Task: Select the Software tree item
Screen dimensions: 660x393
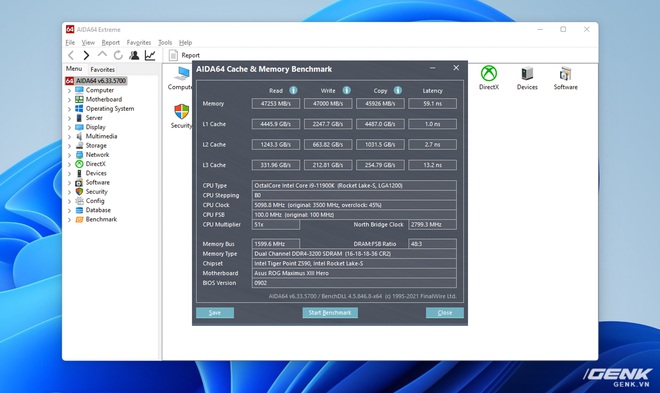Action: click(98, 183)
